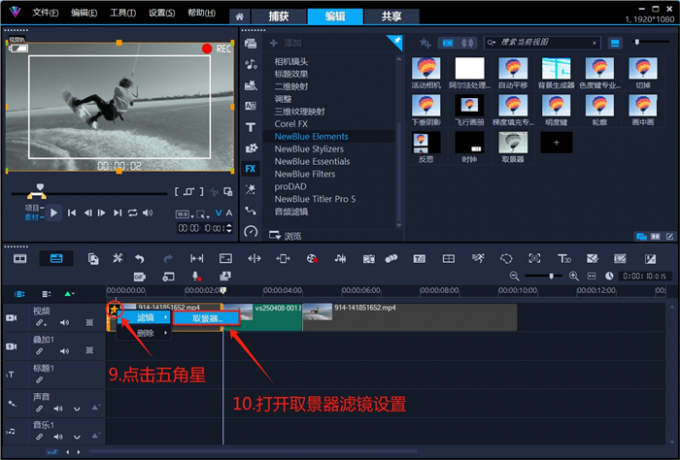Viewport: 680px width, 460px height.
Task: Click the 搜索当前视图 search field
Action: [542, 42]
